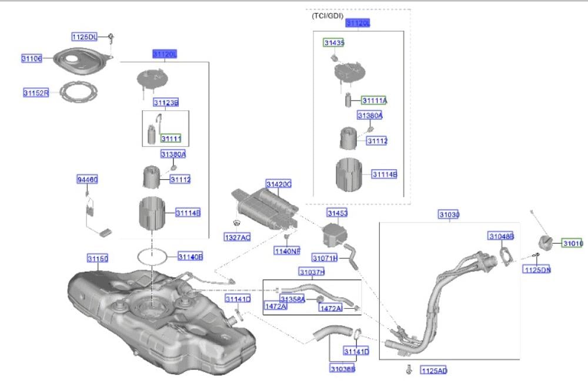Viewport: 588px width, 387px height.
Task: Click the fuel tank illustration
Action: (x=159, y=317)
